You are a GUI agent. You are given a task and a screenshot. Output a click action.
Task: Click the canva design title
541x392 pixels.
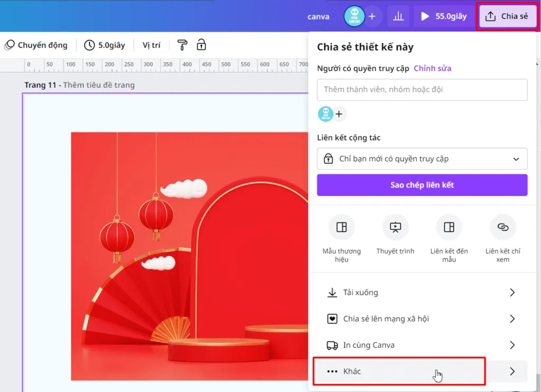(x=318, y=16)
